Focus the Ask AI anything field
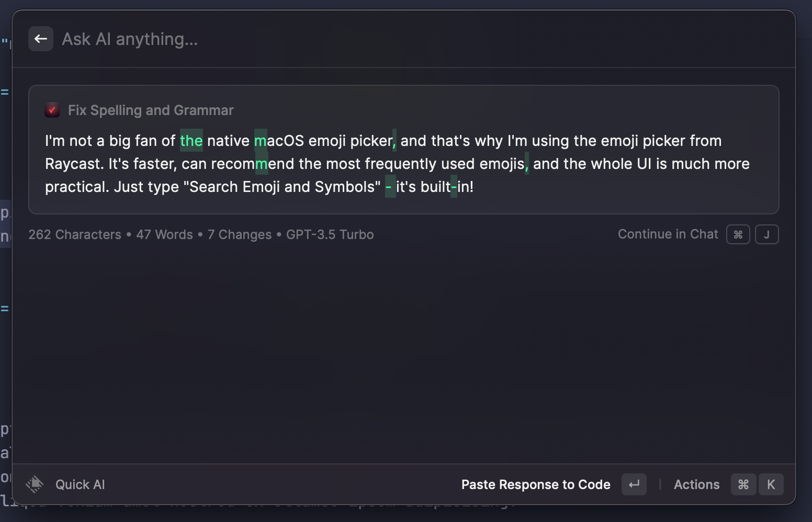The height and width of the screenshot is (522, 812). pos(314,39)
